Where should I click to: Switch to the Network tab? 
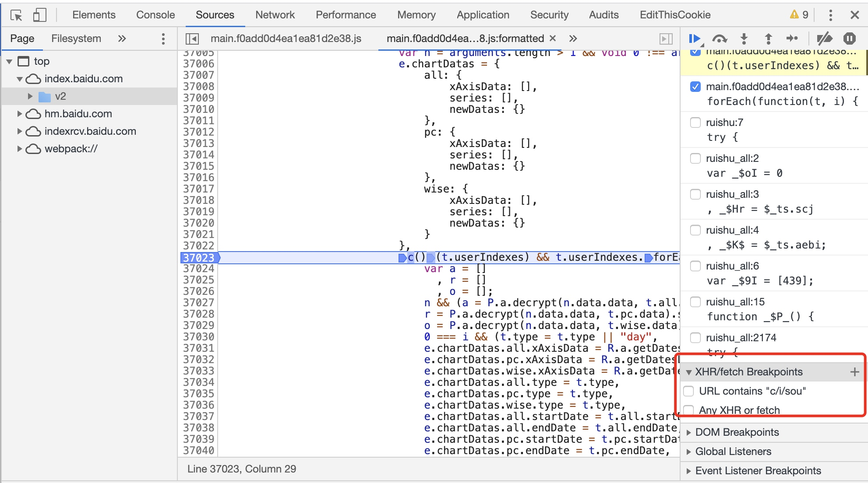(x=275, y=15)
